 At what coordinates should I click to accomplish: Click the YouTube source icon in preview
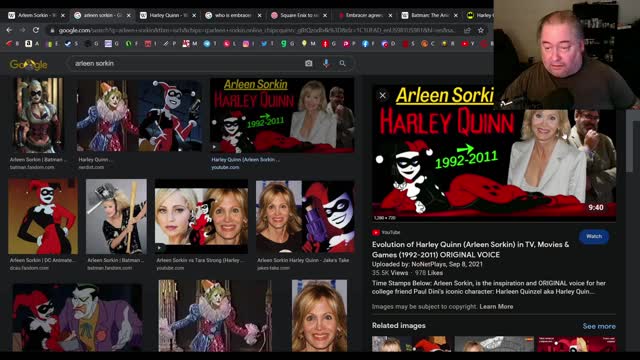tap(376, 232)
